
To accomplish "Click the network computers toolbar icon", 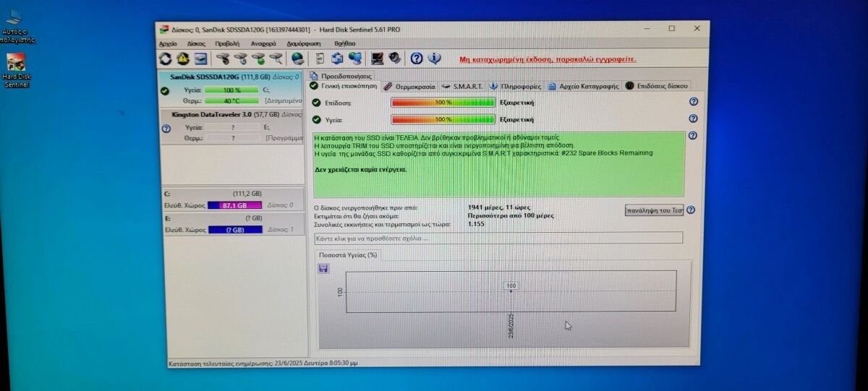I will (x=355, y=59).
